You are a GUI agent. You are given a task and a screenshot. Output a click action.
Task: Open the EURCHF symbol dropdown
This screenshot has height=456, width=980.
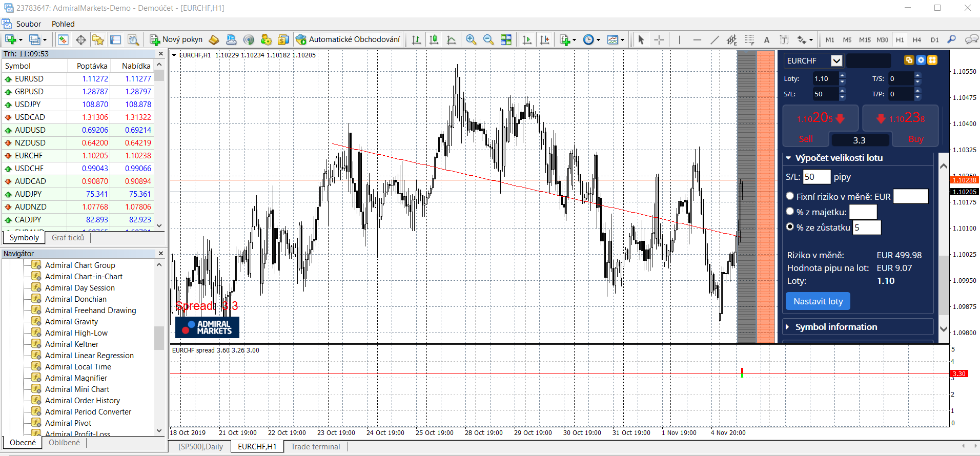[836, 60]
